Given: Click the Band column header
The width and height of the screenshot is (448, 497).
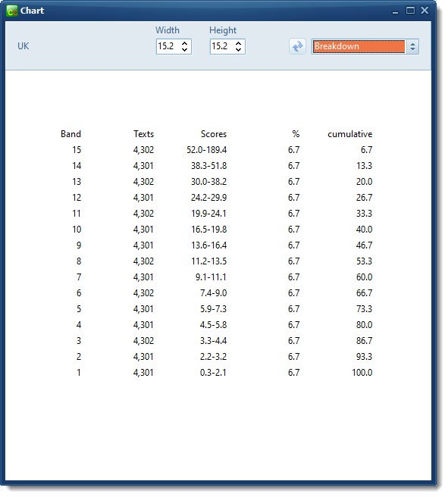Looking at the screenshot, I should point(70,134).
